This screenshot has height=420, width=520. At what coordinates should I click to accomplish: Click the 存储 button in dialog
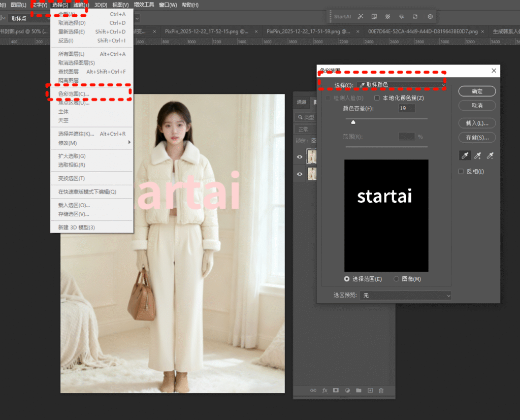click(x=477, y=137)
